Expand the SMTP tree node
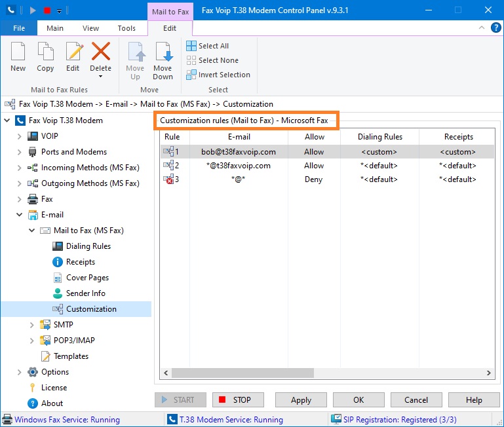This screenshot has height=427, width=504. pos(32,325)
